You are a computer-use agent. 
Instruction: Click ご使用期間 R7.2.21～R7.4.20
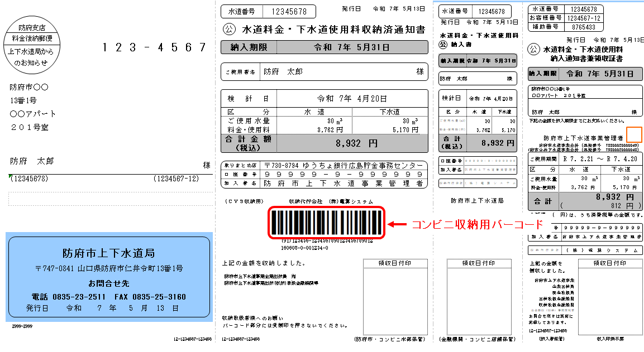[x=585, y=159]
